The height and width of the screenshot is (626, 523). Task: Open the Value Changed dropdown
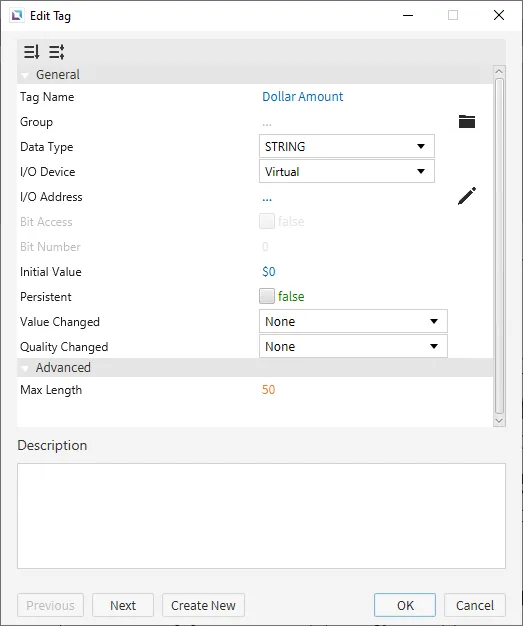(x=353, y=321)
